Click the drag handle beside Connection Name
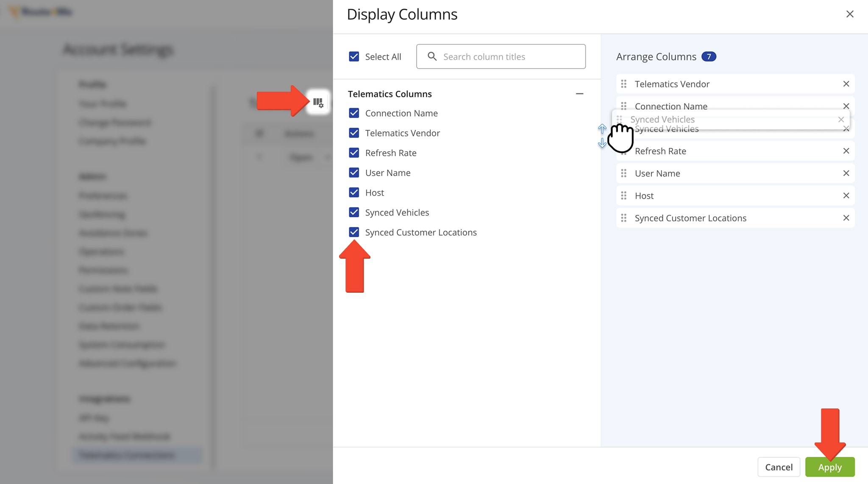This screenshot has width=868, height=484. point(623,106)
